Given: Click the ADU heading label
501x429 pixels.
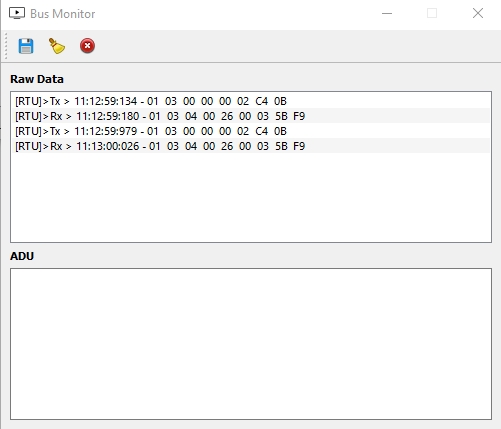Looking at the screenshot, I should coord(22,256).
